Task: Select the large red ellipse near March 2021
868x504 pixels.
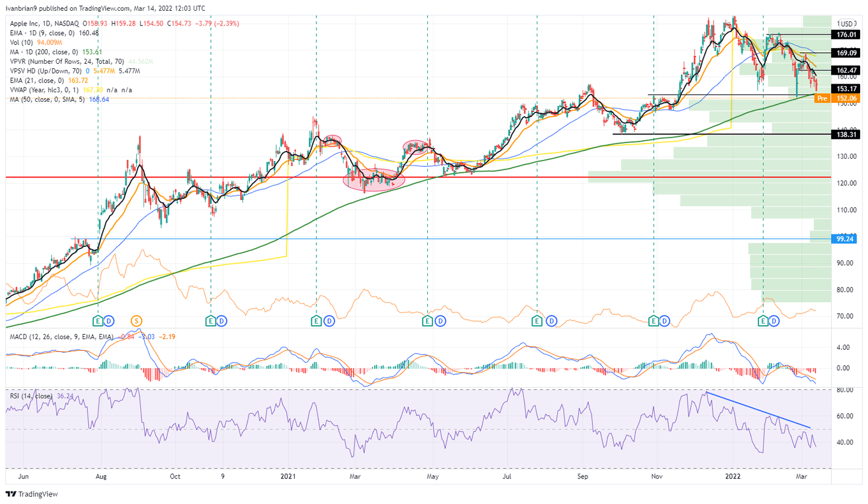Action: point(370,180)
